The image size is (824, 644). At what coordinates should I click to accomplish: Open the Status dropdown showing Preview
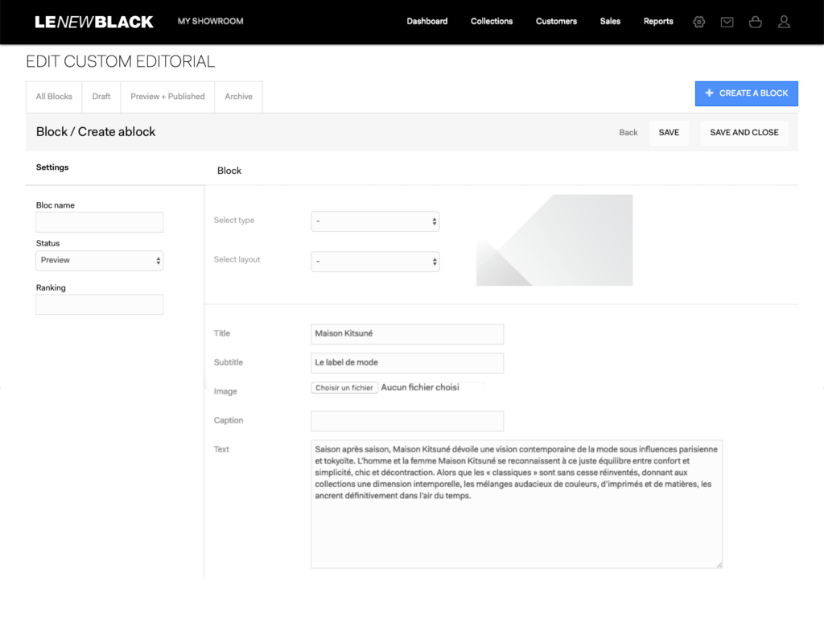click(99, 260)
